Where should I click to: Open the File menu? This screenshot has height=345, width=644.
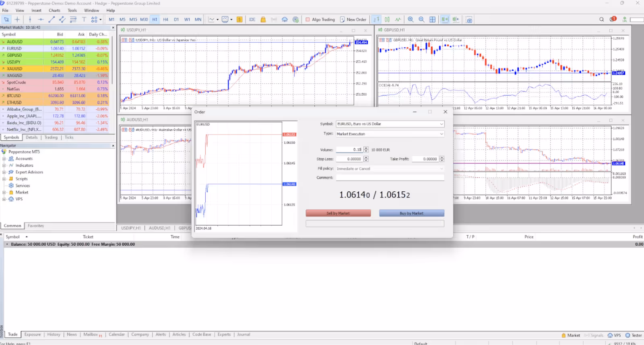coord(5,10)
